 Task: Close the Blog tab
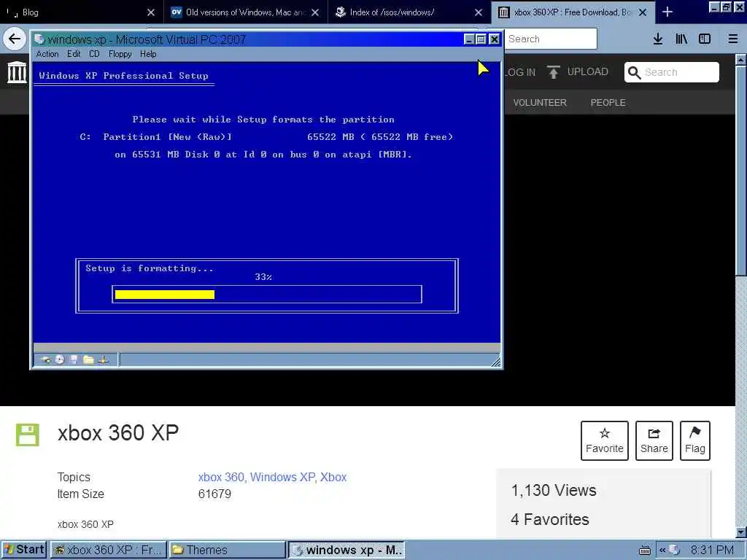pos(150,12)
